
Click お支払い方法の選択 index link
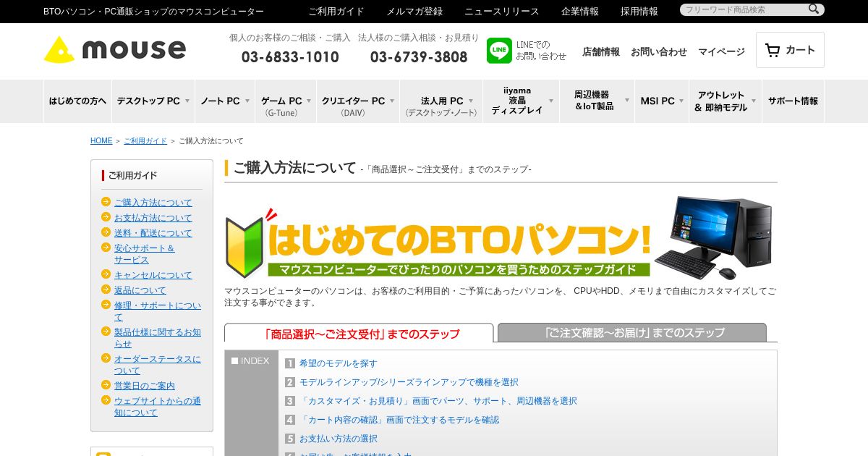tap(339, 439)
